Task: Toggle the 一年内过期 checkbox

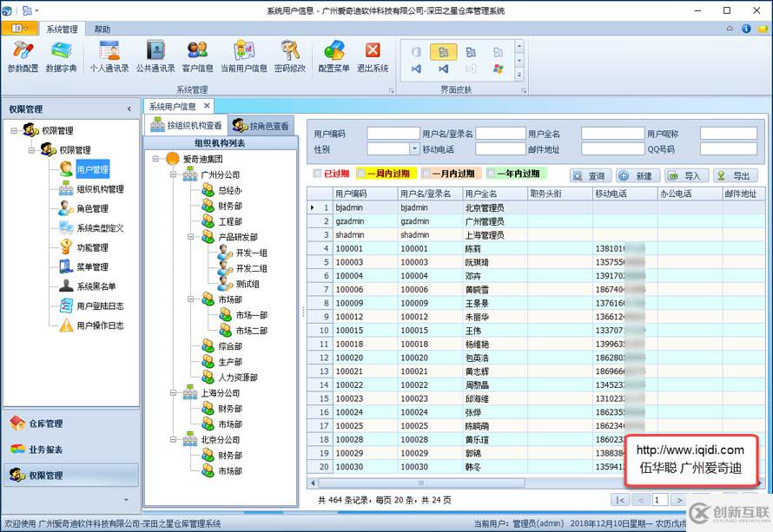Action: coord(490,174)
